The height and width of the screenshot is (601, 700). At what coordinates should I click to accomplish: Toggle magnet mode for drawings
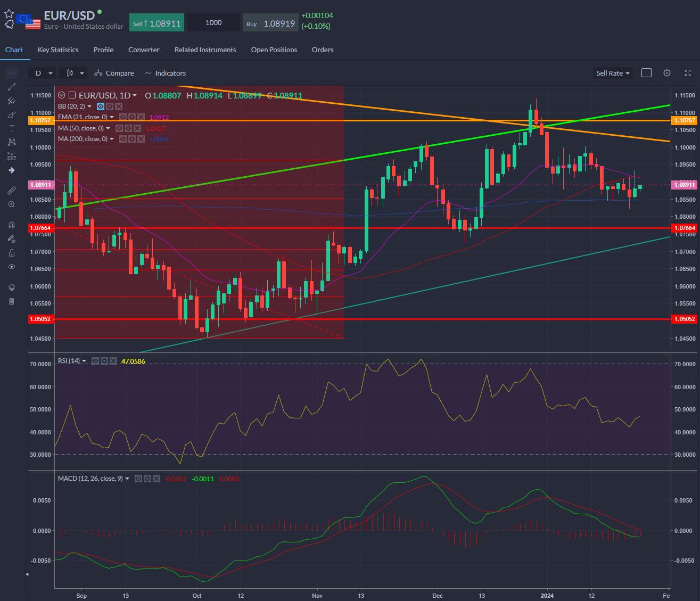tap(12, 225)
